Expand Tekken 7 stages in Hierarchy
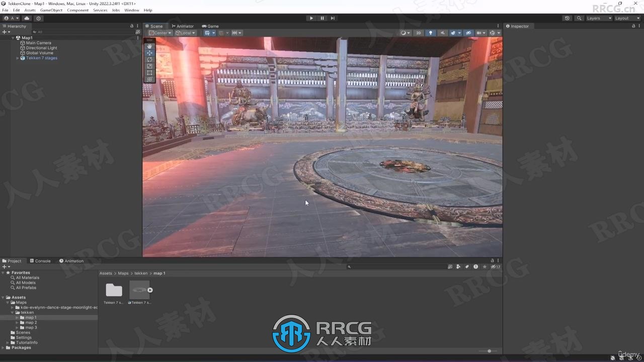The height and width of the screenshot is (362, 644). [18, 58]
